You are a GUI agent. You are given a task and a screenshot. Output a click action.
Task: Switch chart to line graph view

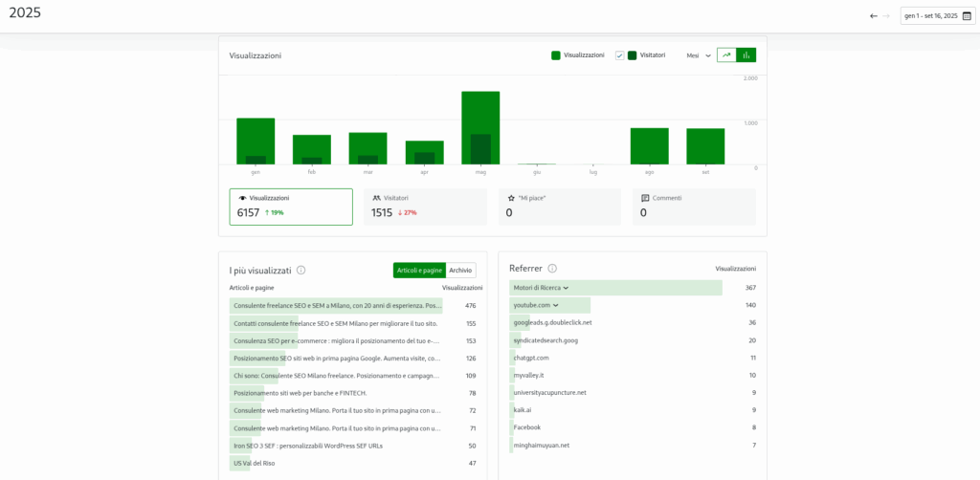[726, 55]
